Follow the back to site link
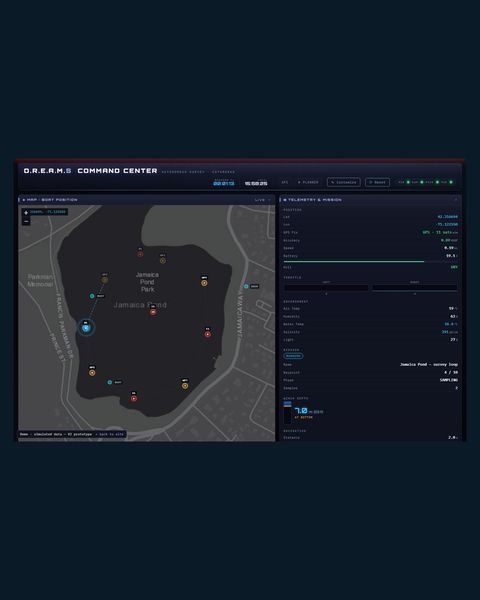 [x=111, y=434]
